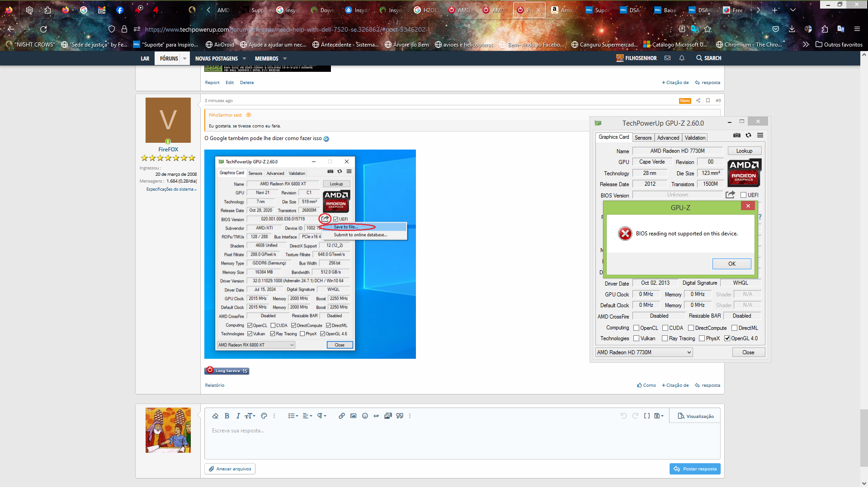Expand the MEMBROS dropdown arrow
Image resolution: width=868 pixels, height=488 pixels.
pos(285,58)
